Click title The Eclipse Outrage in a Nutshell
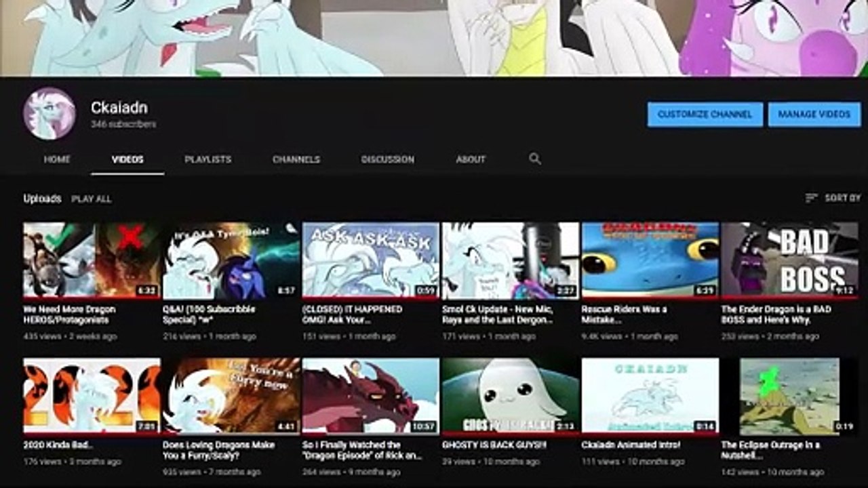Viewport: 868px width, 488px height. tap(770, 450)
